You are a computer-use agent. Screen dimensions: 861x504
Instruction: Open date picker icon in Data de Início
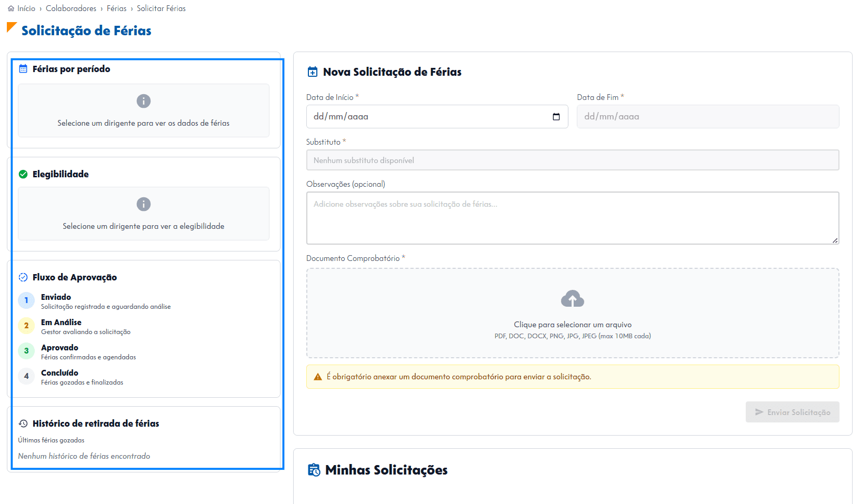556,117
